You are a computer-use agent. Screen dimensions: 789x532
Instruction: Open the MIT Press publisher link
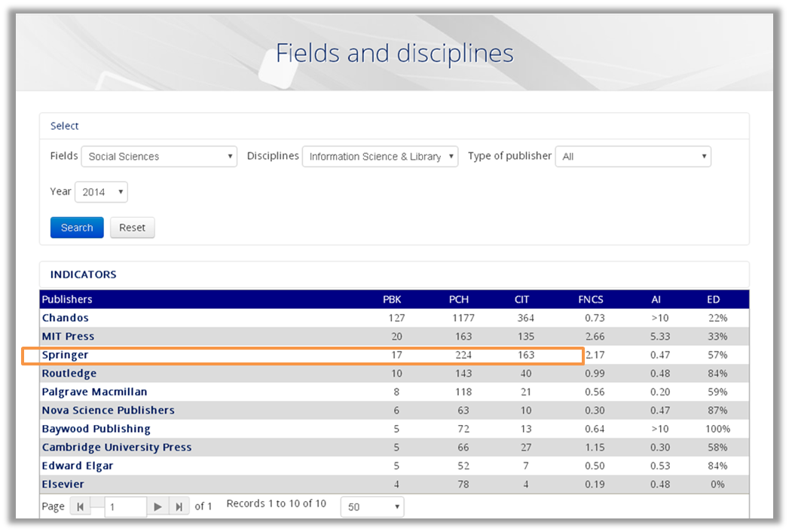click(x=68, y=337)
